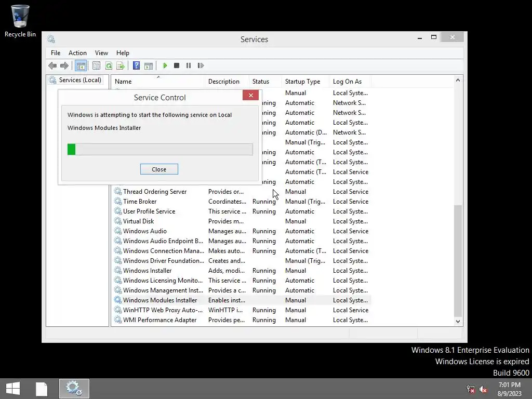
Task: Open the Action menu
Action: point(78,53)
